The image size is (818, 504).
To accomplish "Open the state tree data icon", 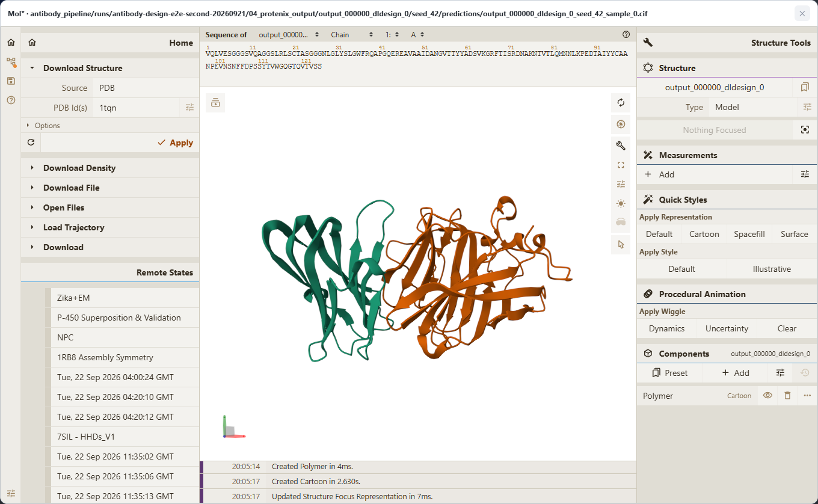I will [x=11, y=62].
